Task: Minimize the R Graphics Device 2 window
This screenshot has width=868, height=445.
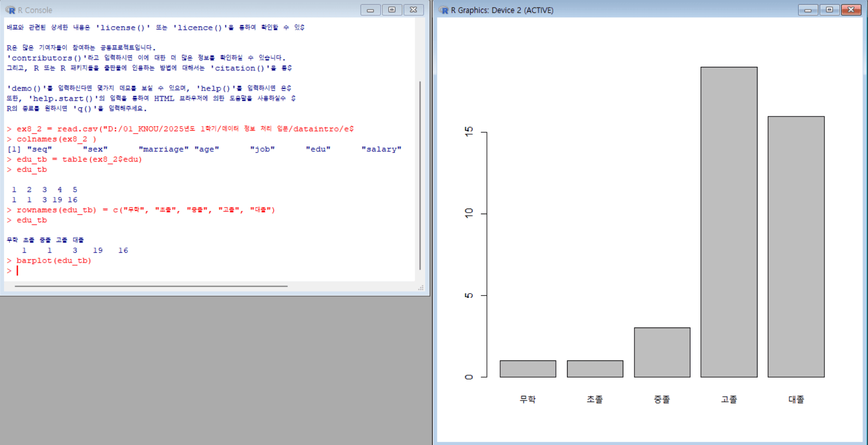Action: [x=808, y=10]
